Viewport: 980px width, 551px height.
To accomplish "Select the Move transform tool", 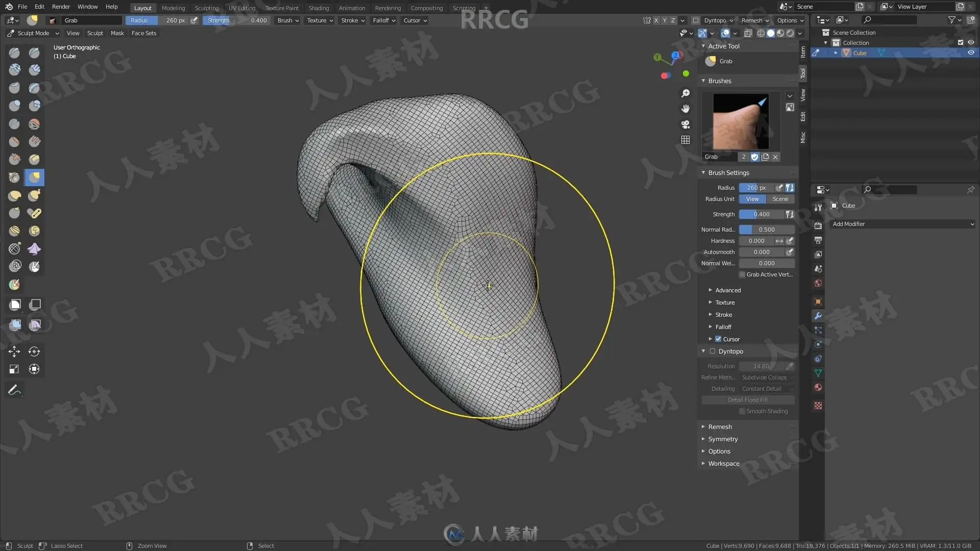I will point(14,351).
